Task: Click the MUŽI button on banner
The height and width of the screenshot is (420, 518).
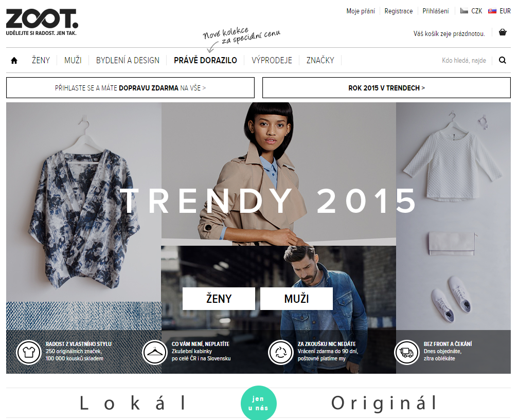Action: [x=296, y=299]
